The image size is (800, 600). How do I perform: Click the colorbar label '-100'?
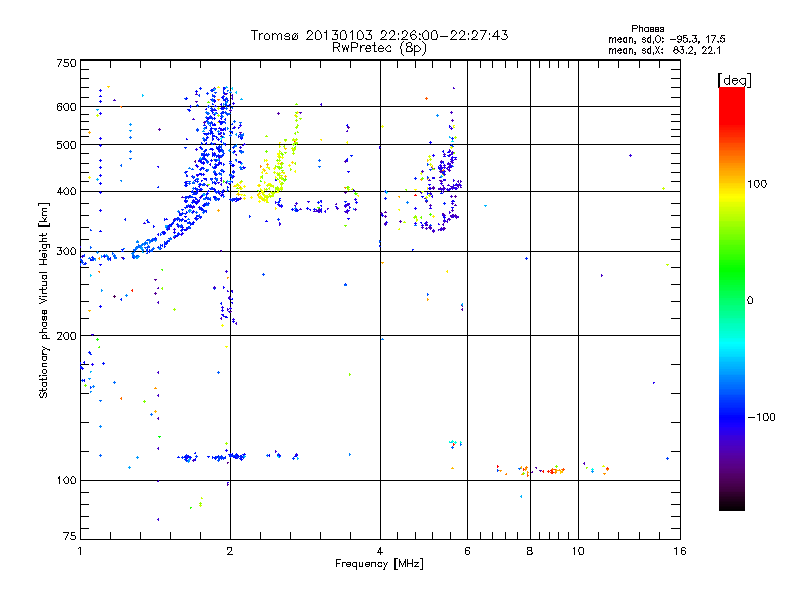761,417
